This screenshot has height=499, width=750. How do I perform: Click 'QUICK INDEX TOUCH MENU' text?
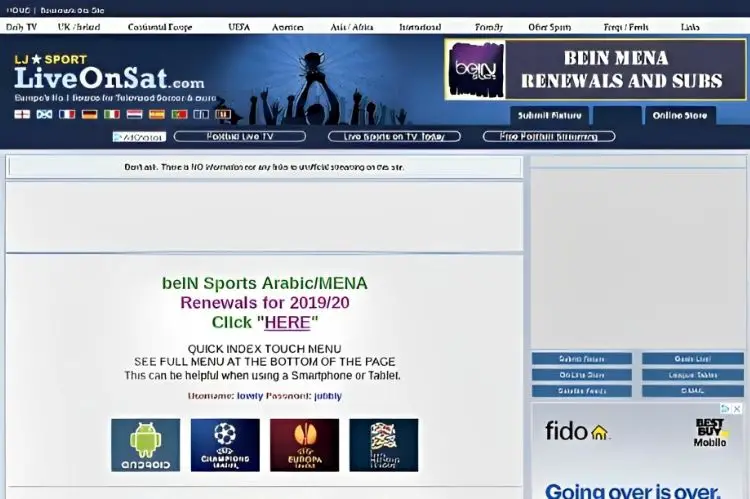265,349
